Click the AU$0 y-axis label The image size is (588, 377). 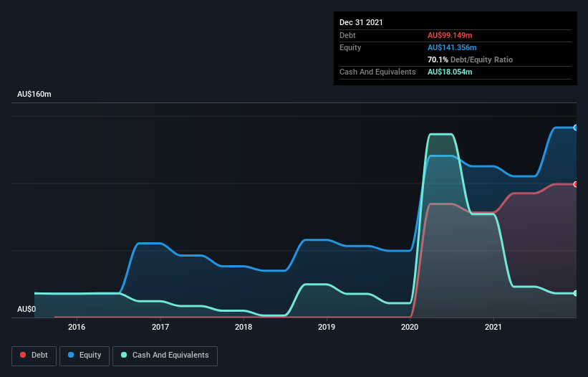(x=26, y=309)
